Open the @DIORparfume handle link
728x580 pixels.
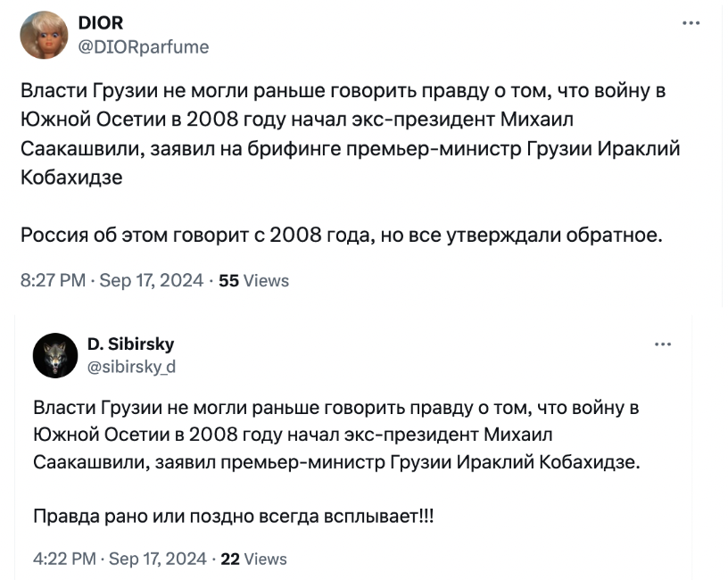[144, 47]
